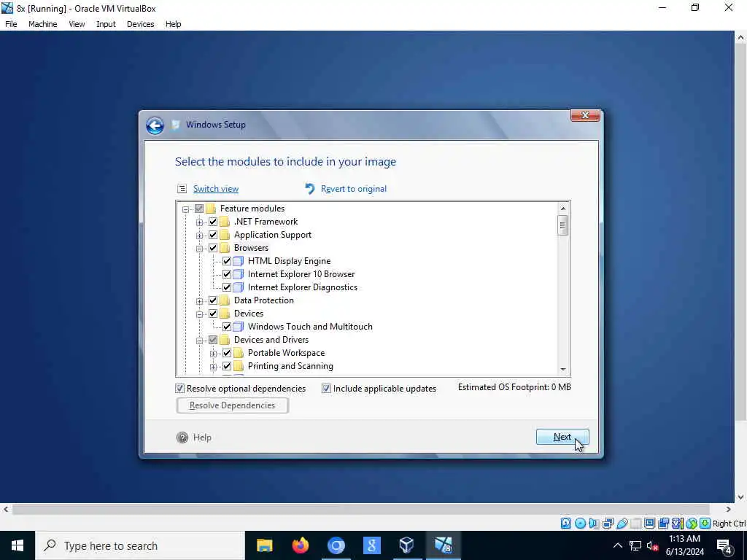Click the Revert to original link
Screen dimensions: 747x560
click(354, 189)
